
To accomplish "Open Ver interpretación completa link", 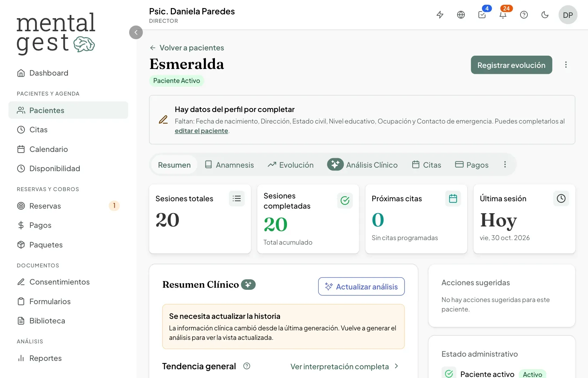I will [x=344, y=366].
